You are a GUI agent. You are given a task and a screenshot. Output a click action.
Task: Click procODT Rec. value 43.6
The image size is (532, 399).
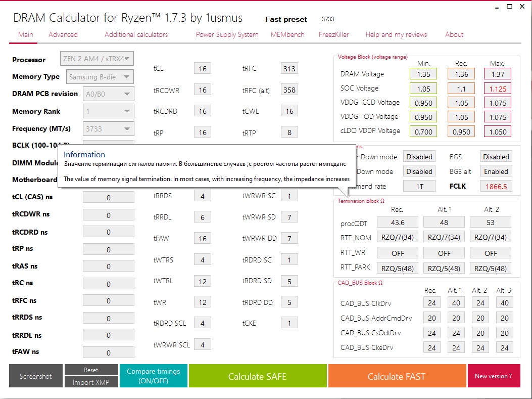pyautogui.click(x=398, y=223)
